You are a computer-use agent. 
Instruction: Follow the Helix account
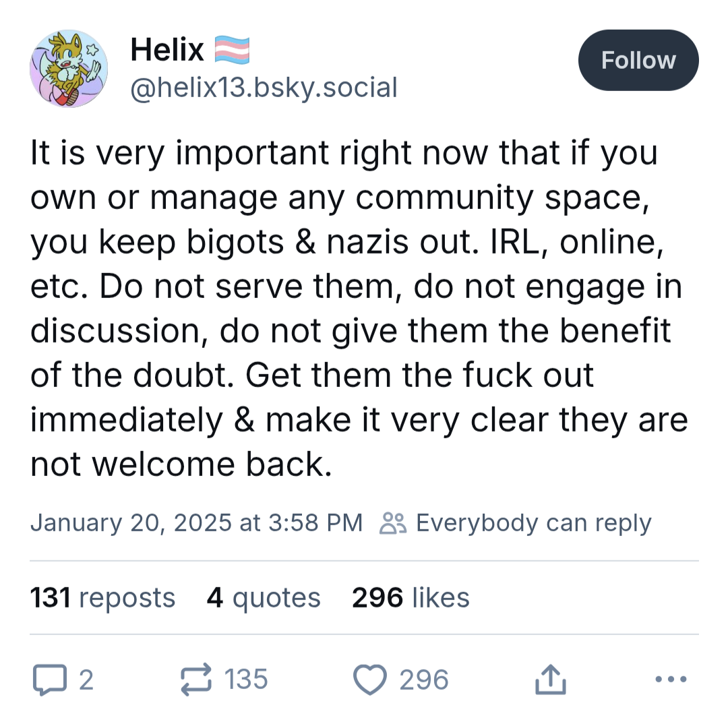638,61
